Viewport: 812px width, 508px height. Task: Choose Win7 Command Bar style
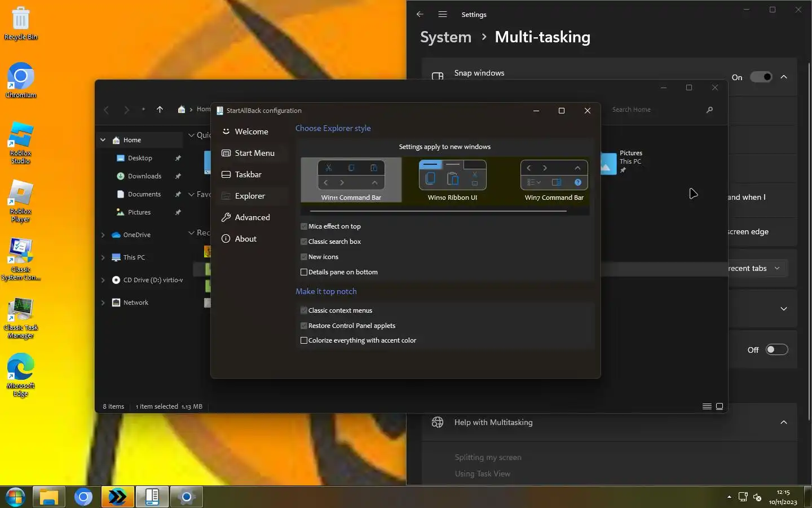click(x=554, y=180)
